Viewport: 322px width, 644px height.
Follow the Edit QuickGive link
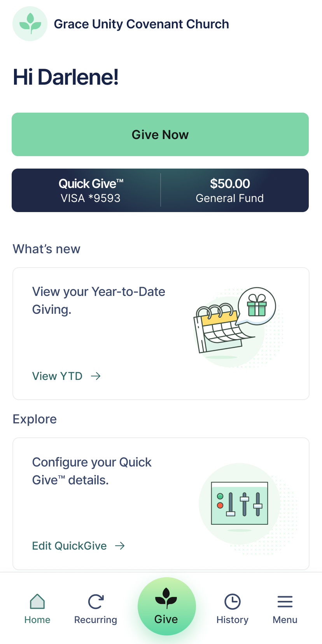click(70, 546)
